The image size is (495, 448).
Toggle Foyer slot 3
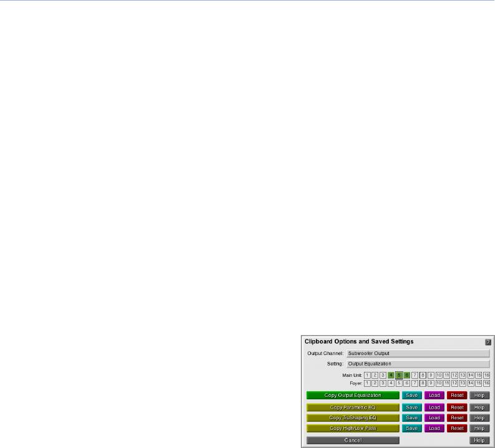(383, 383)
